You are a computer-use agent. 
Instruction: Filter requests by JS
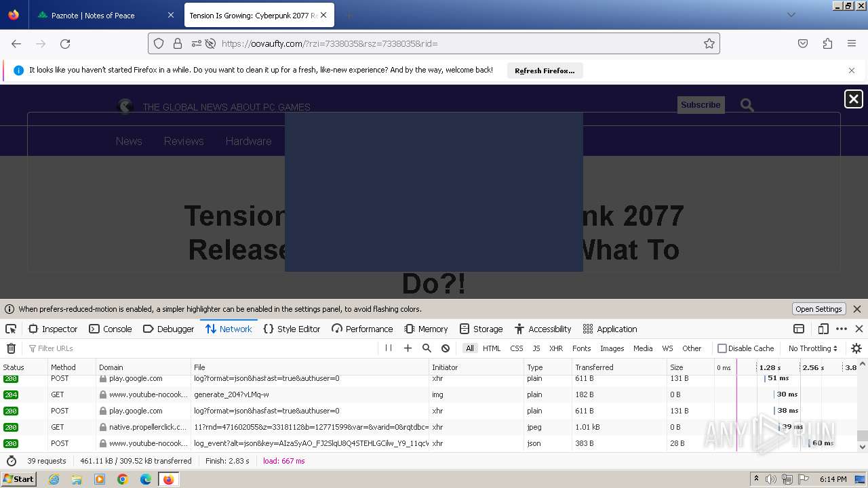[x=536, y=348]
